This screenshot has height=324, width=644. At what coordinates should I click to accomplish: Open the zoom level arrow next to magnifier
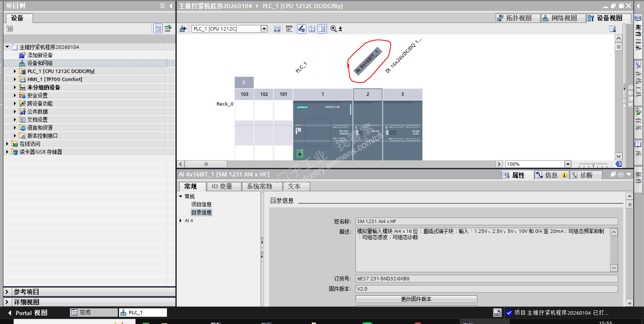(340, 29)
